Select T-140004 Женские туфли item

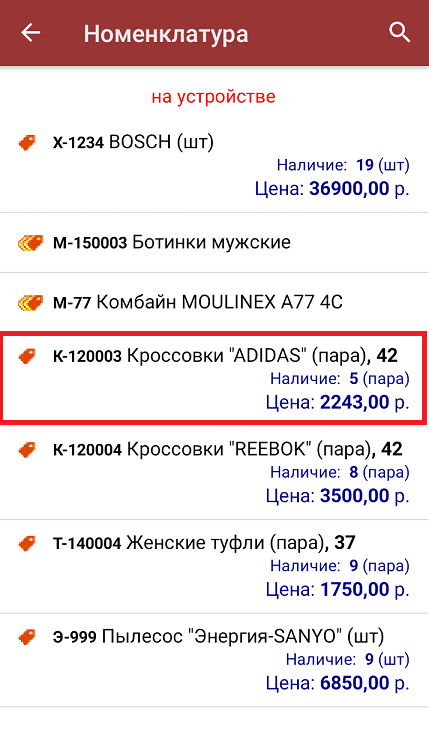pyautogui.click(x=214, y=567)
